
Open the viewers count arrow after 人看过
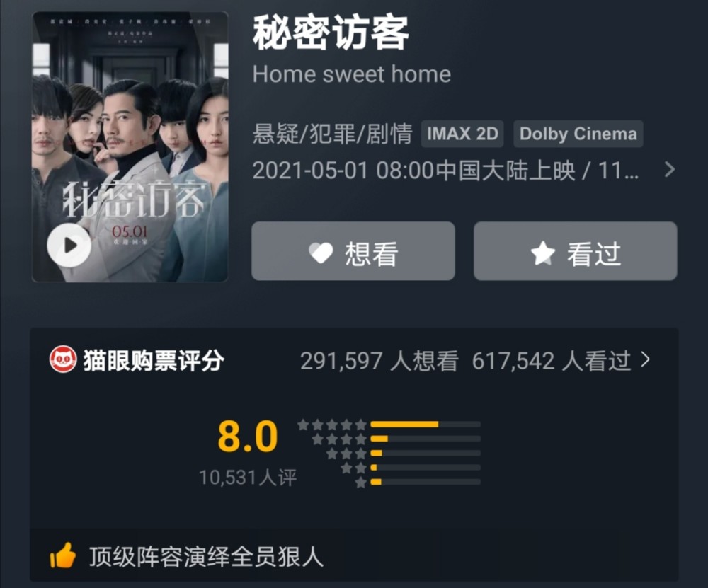(646, 359)
